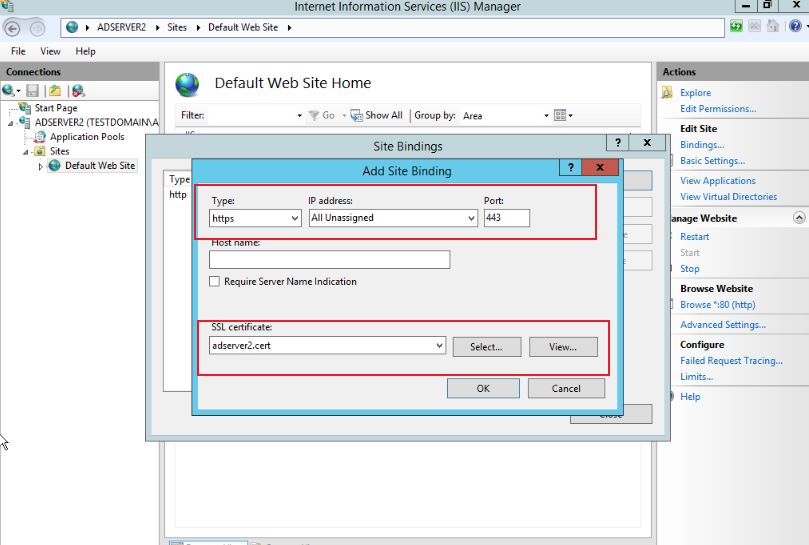Open the Bindings... link in Actions
Viewport: 809px width, 545px height.
pos(702,145)
